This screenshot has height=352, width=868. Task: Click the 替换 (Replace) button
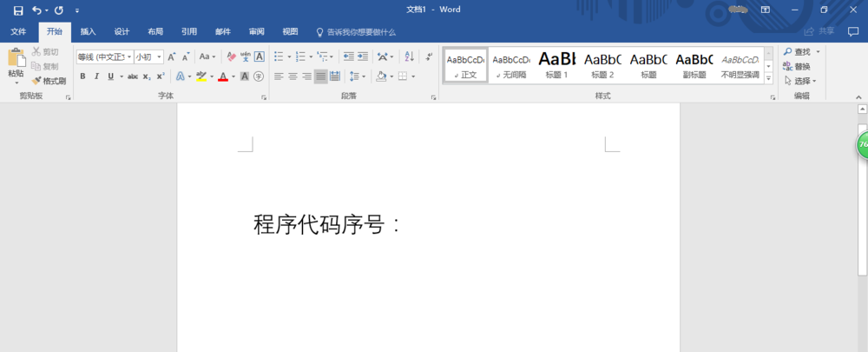797,67
